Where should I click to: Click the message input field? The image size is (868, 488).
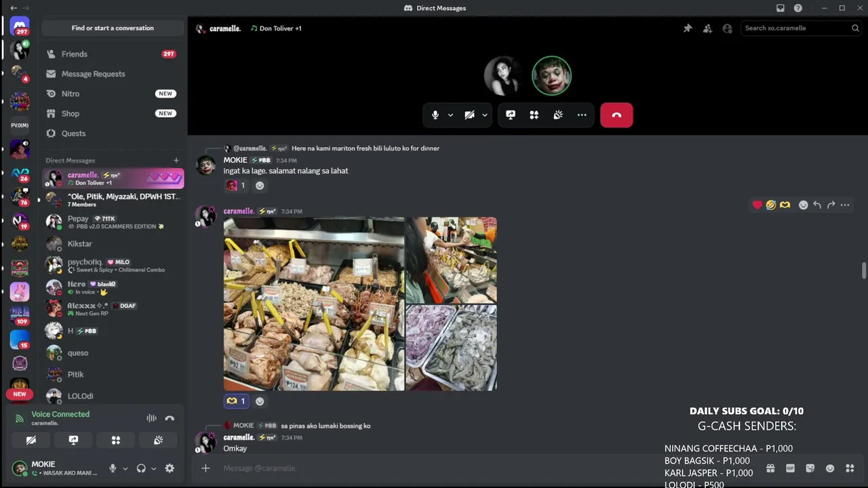pyautogui.click(x=488, y=468)
